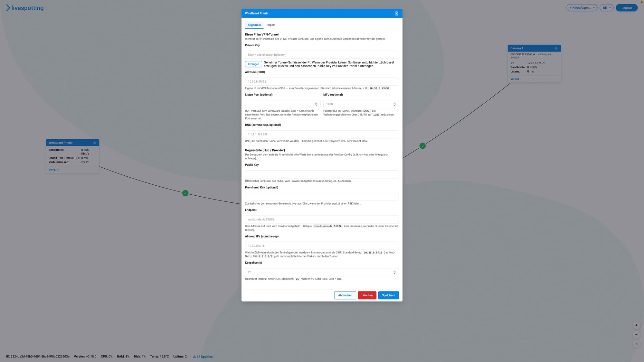Open Verlauf link on Camera 1 node
Screen dimensions: 644x362
point(515,79)
